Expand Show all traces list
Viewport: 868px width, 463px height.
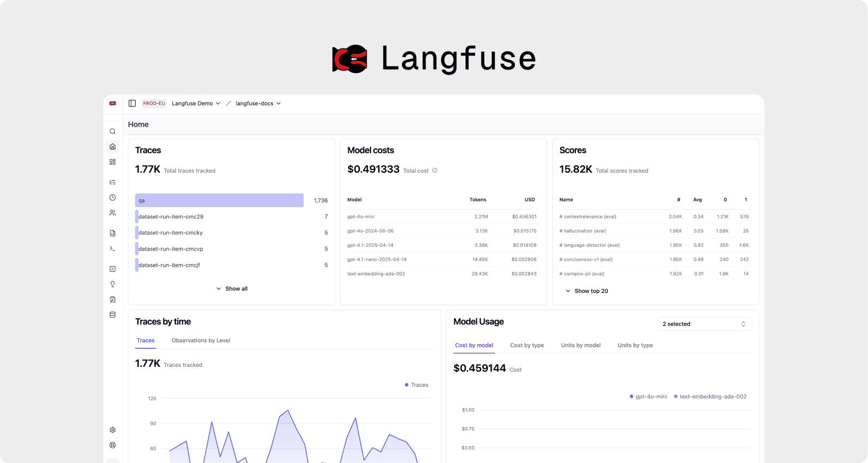point(232,289)
